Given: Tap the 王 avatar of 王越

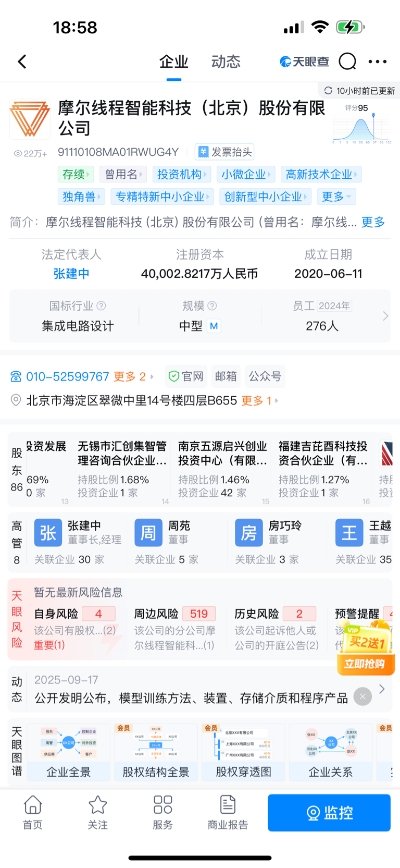Looking at the screenshot, I should [349, 532].
